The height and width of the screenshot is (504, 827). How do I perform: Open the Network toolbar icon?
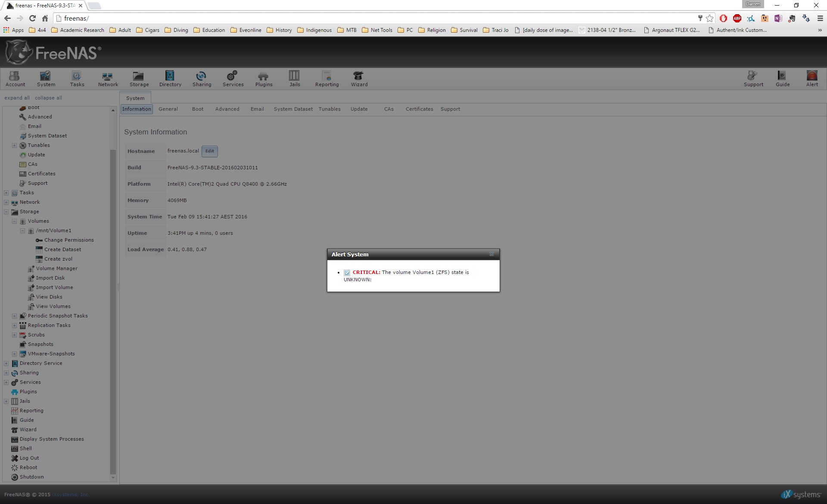[108, 79]
